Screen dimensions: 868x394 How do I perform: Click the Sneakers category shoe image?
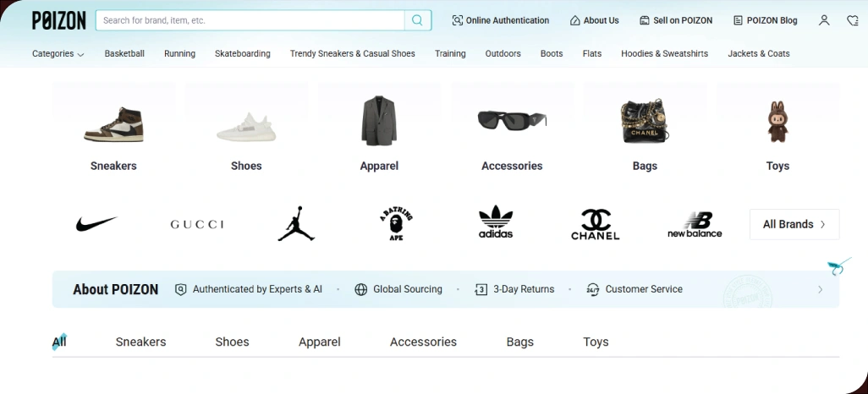pos(113,124)
